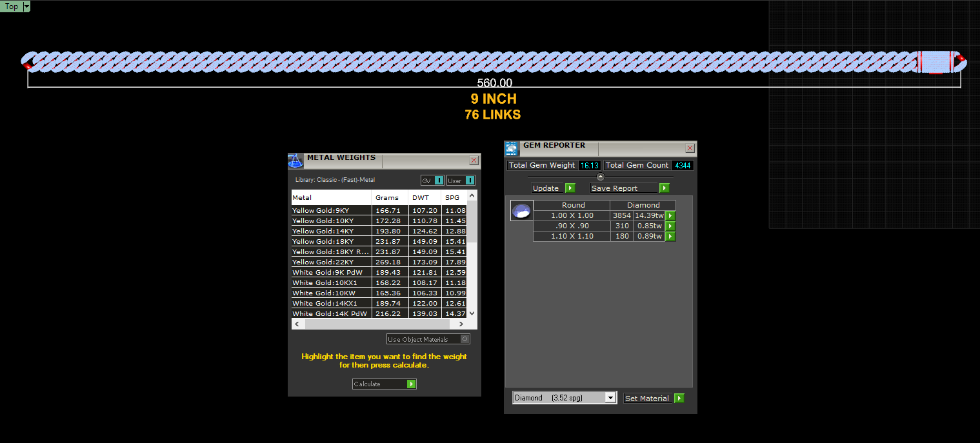Toggle the User library switch
980x443 pixels.
point(461,181)
